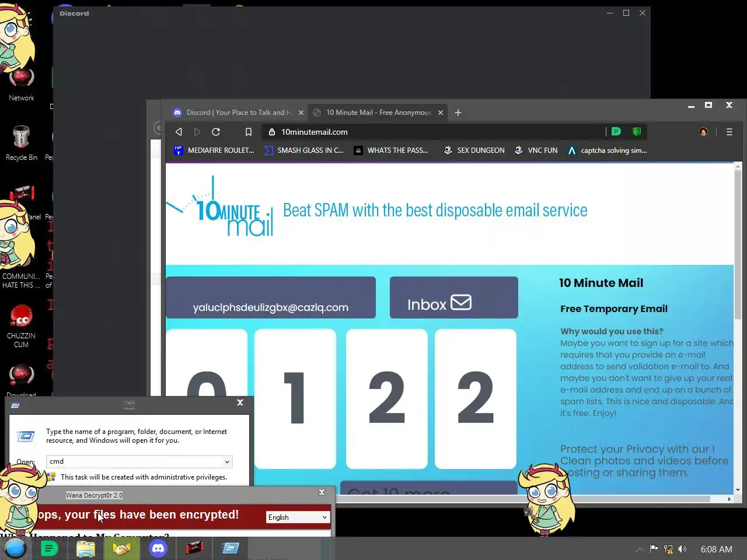Click the 10 Minute Mail logo
The image size is (747, 560).
click(220, 207)
